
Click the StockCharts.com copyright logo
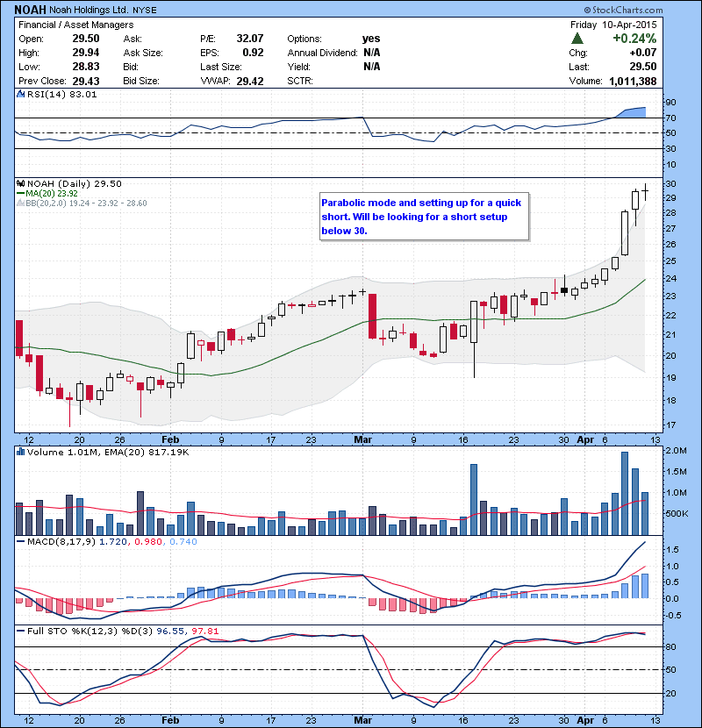623,10
